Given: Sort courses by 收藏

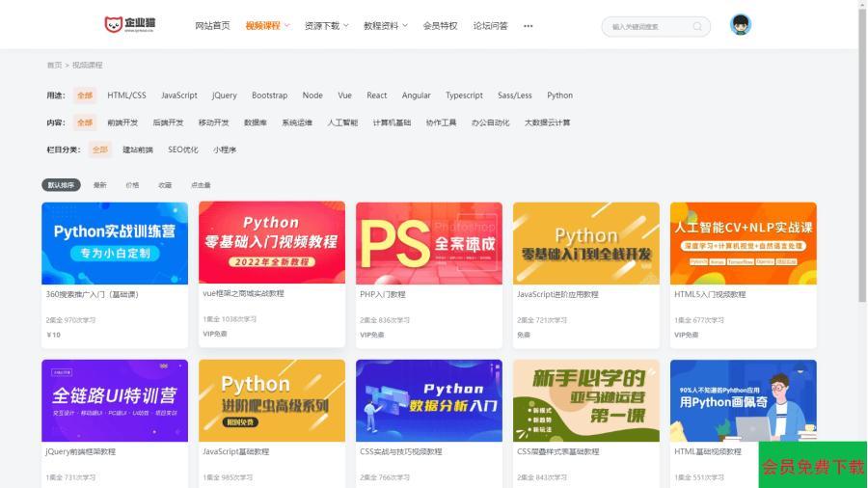Looking at the screenshot, I should [x=165, y=185].
